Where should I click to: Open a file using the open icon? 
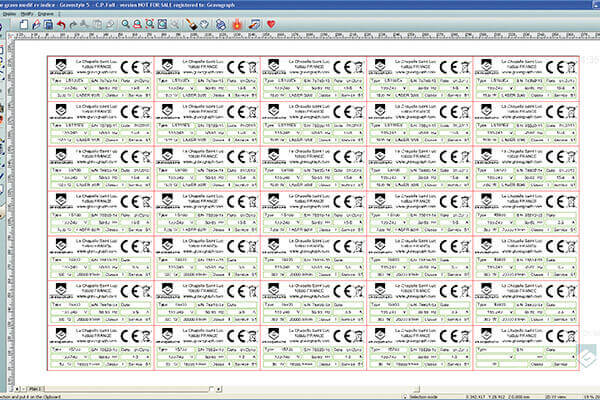(36, 24)
